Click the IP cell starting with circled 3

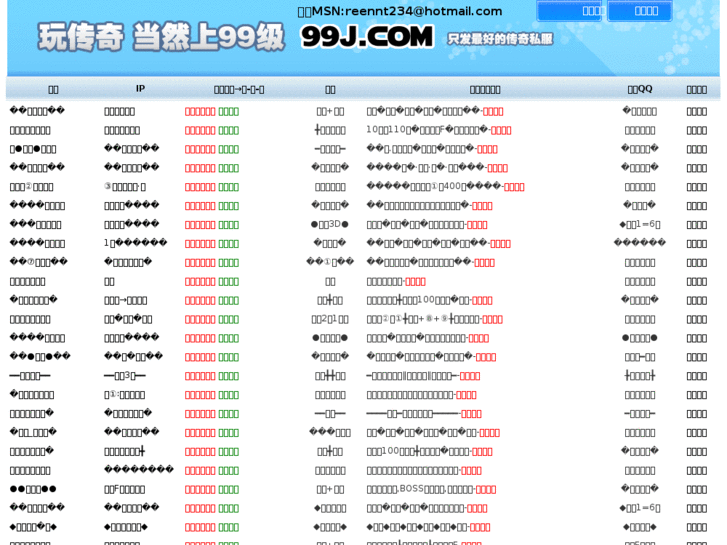click(125, 187)
